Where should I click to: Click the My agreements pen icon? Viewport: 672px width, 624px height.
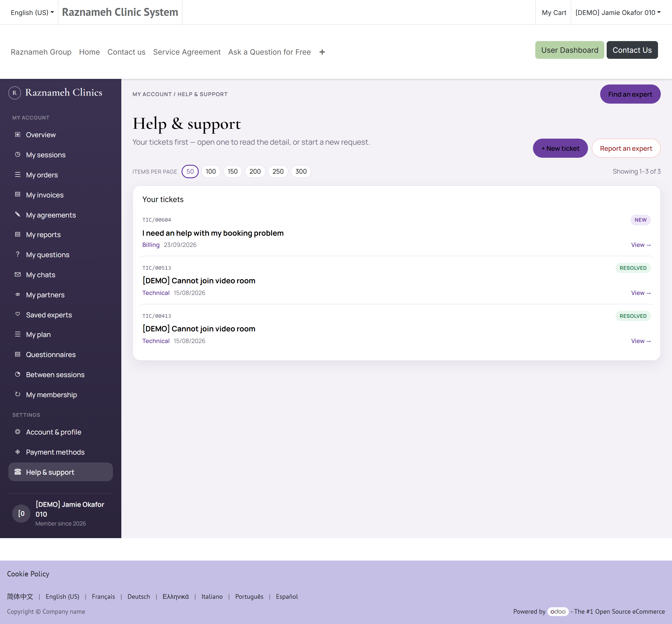[17, 214]
